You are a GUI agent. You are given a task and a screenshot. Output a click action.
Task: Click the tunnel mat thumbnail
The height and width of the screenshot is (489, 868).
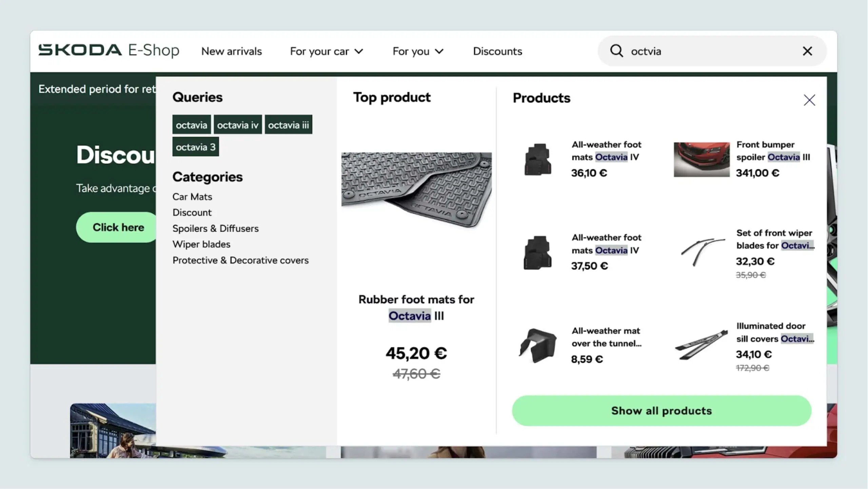pos(538,345)
